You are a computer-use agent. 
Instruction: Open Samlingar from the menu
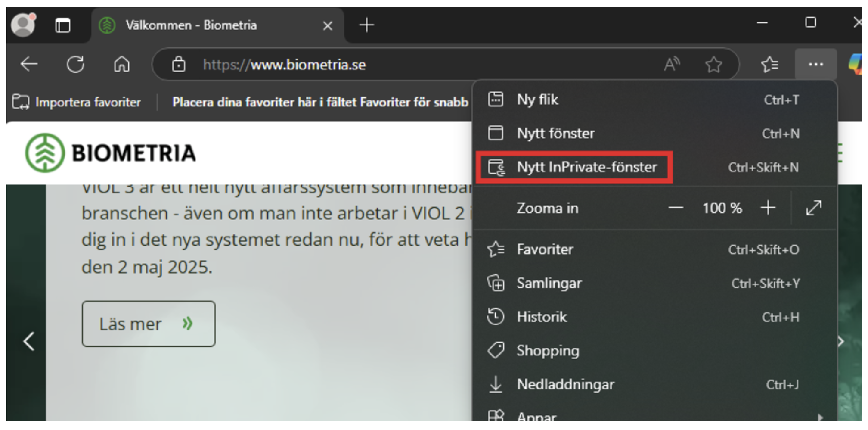pos(654,283)
